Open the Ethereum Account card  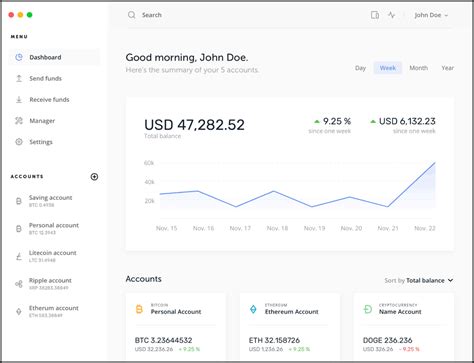290,327
